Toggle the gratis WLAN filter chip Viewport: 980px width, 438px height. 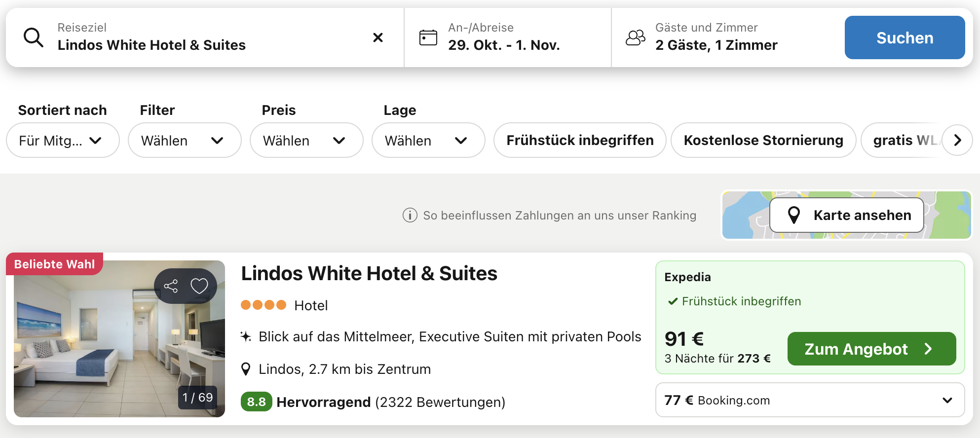pos(902,141)
